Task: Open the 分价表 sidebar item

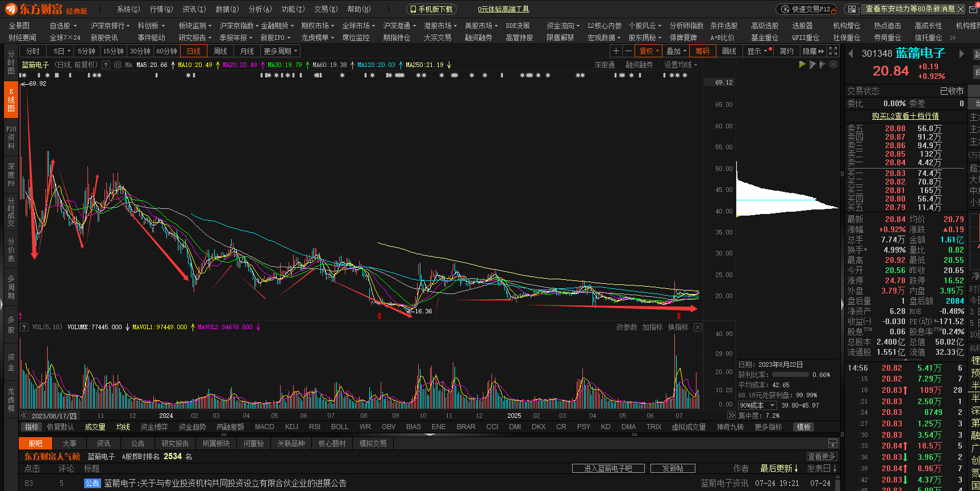Action: [x=11, y=250]
